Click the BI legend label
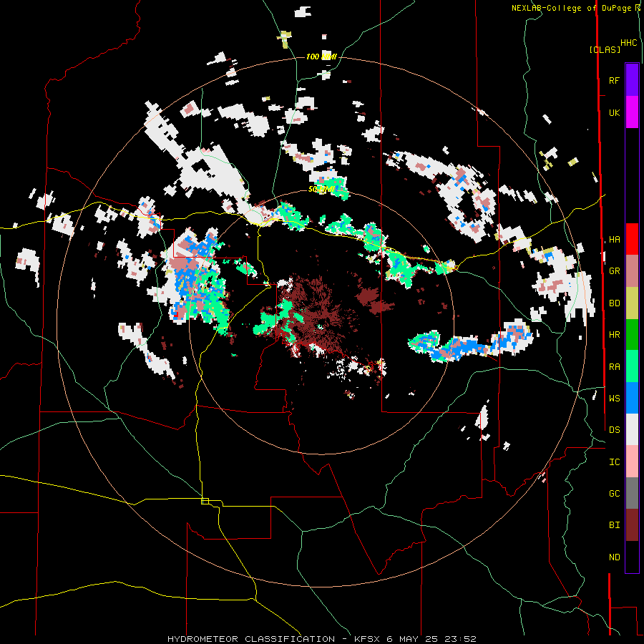644x644 pixels. coord(614,525)
